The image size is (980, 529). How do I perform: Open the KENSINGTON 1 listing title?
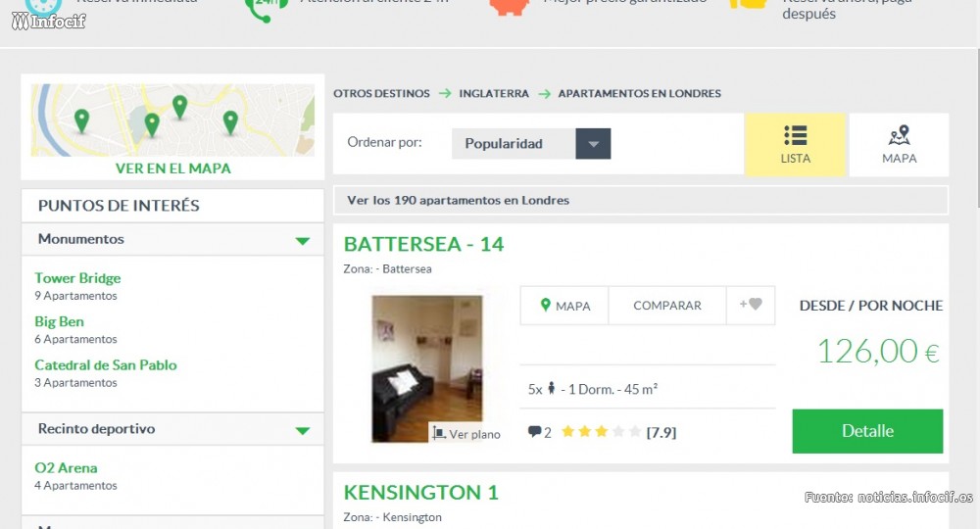421,492
